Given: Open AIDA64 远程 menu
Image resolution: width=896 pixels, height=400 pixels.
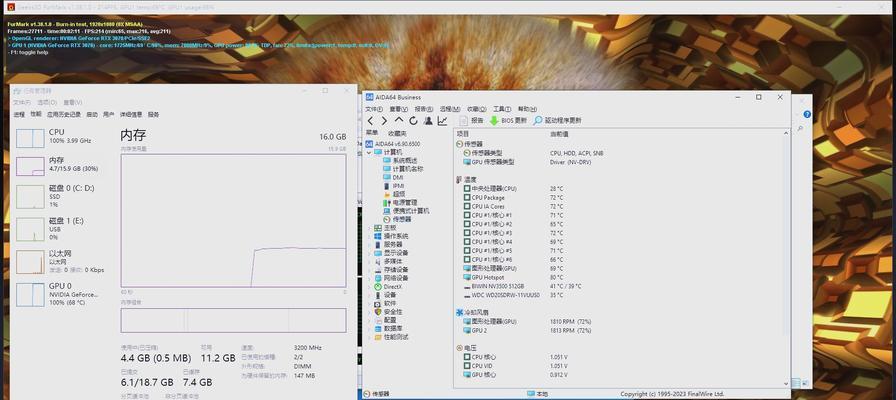Looking at the screenshot, I should (450, 109).
